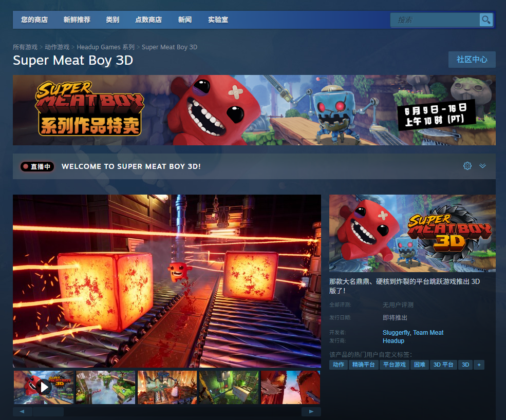Open 社区中心 community hub
Viewport: 506px width, 420px height.
point(472,60)
